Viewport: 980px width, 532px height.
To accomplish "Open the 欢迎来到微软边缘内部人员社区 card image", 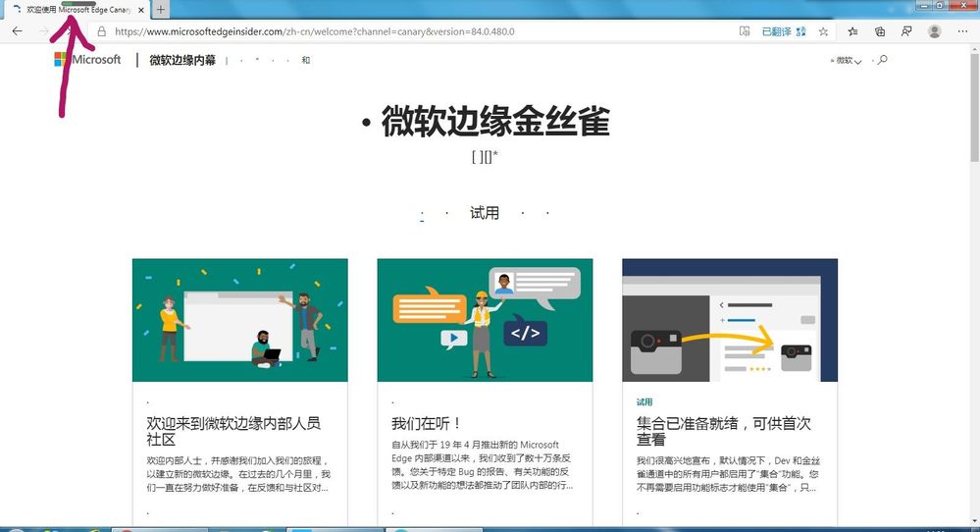I will point(240,320).
